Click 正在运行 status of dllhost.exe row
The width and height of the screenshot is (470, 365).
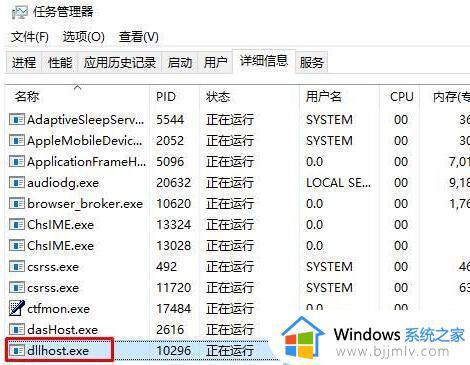[230, 350]
